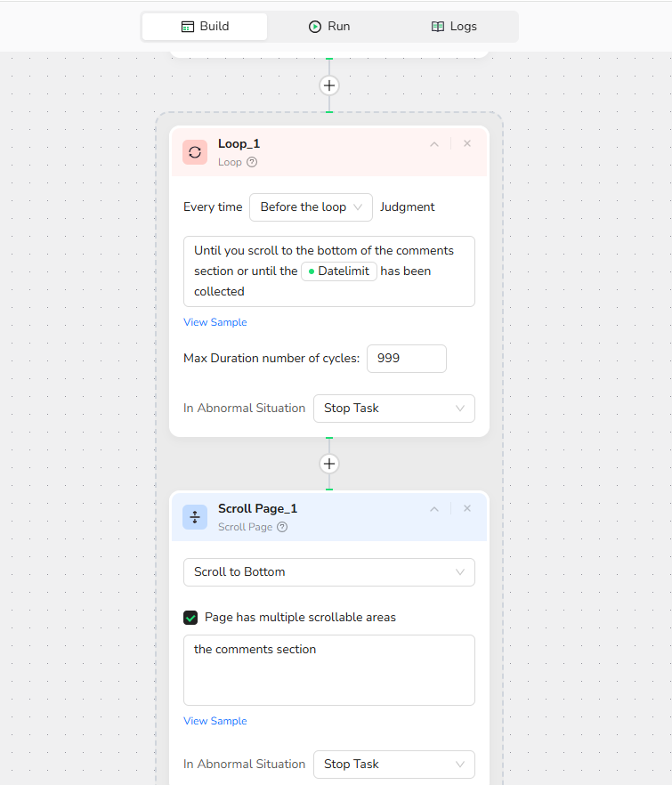Collapse the Loop_1 card

click(434, 144)
